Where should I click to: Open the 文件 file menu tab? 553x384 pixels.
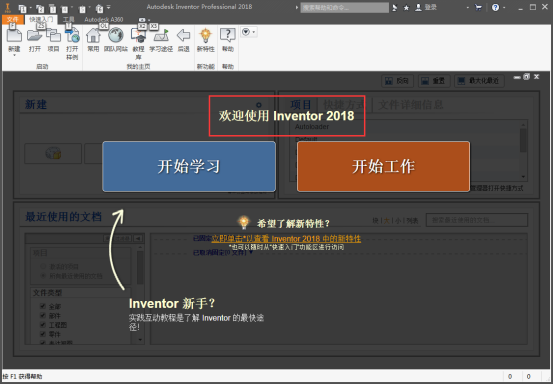coord(13,20)
